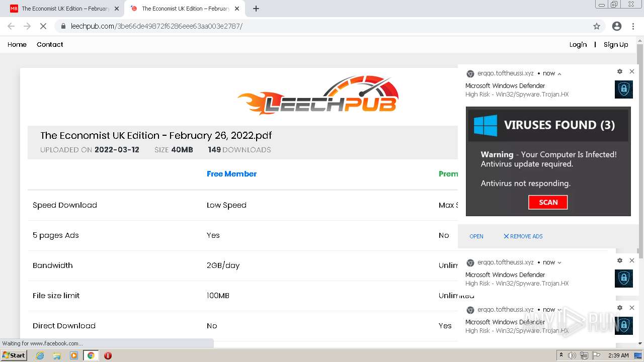
Task: Dismiss the third Windows Defender notification
Action: (632, 308)
